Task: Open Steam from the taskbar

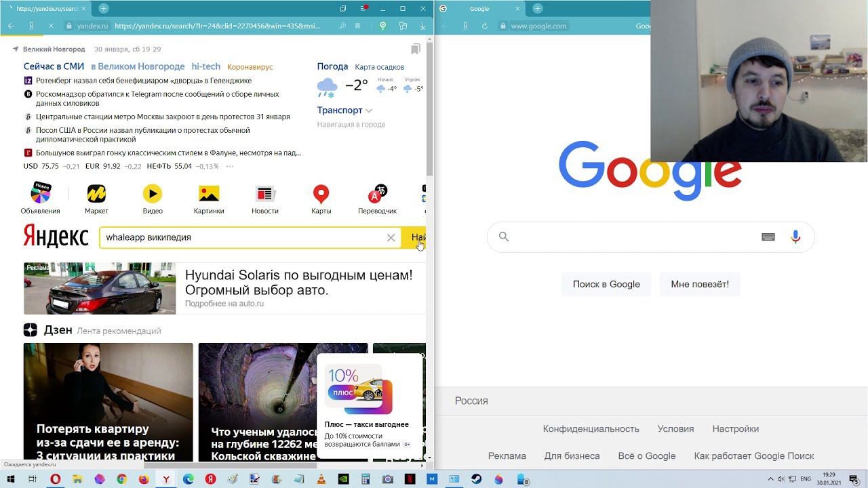Action: pyautogui.click(x=476, y=479)
